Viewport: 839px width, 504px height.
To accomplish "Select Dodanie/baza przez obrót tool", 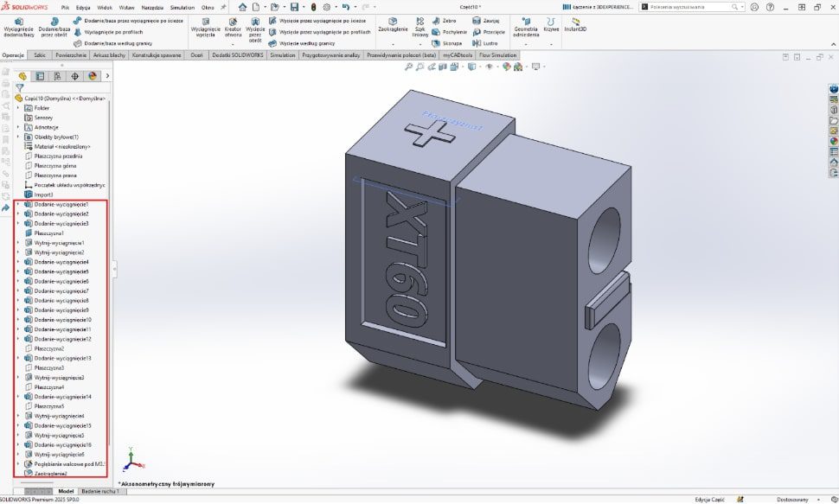I will pos(54,28).
